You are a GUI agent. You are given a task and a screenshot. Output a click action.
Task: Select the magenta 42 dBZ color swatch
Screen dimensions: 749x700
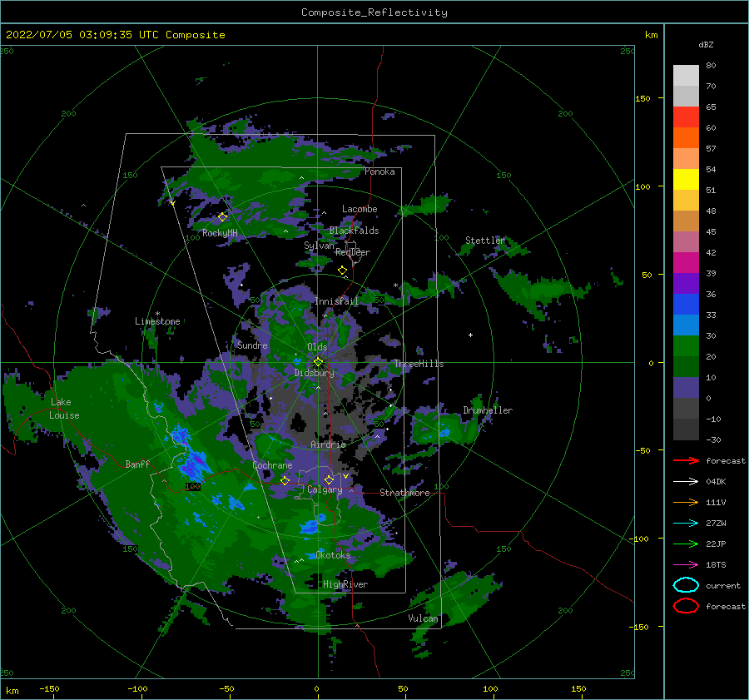point(686,262)
